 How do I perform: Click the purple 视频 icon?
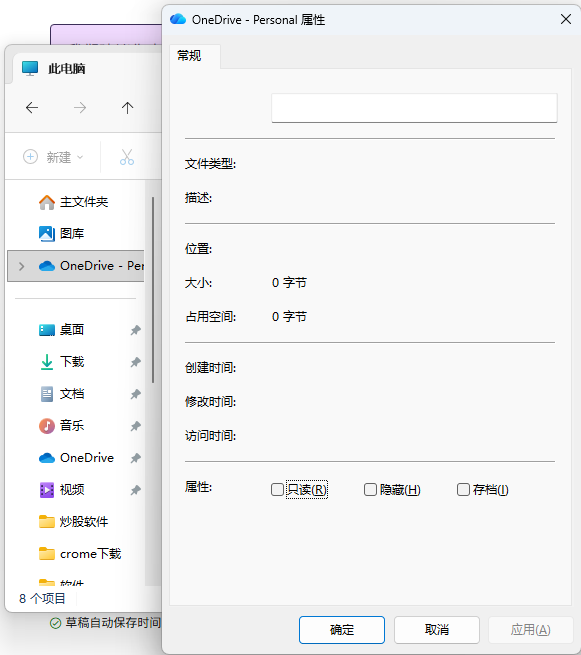pyautogui.click(x=47, y=490)
